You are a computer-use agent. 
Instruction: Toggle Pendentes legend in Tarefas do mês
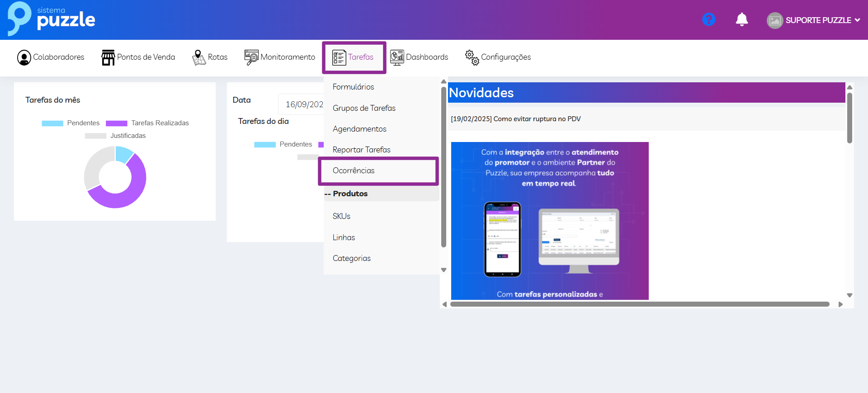71,123
